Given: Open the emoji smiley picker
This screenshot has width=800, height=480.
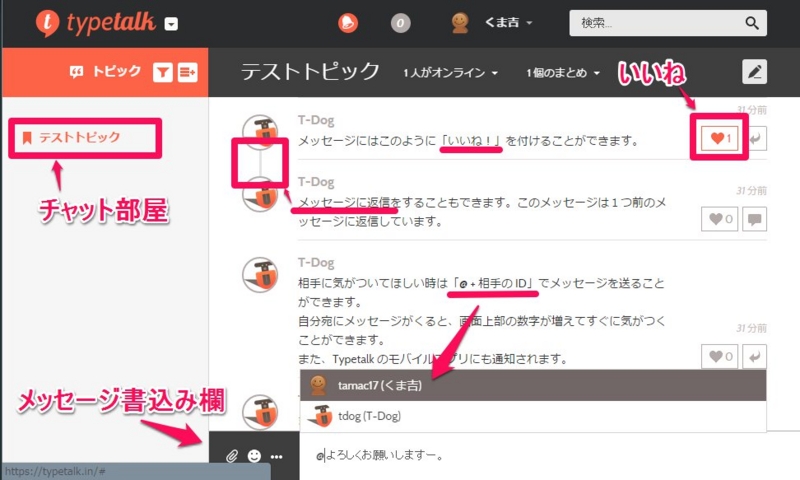Looking at the screenshot, I should 254,456.
